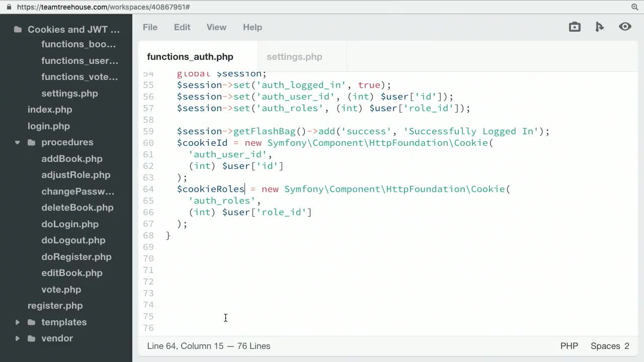Switch to functions_auth.php tab
Viewport: 644px width, 362px height.
click(198, 57)
